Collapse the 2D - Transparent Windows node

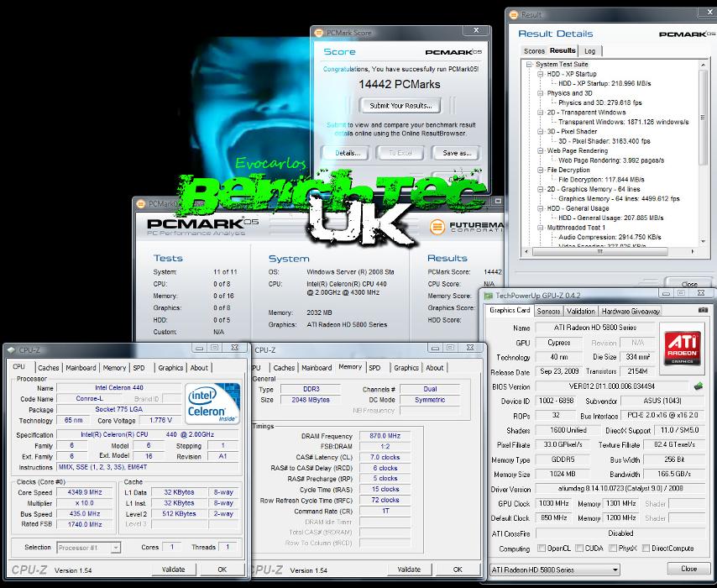click(541, 113)
